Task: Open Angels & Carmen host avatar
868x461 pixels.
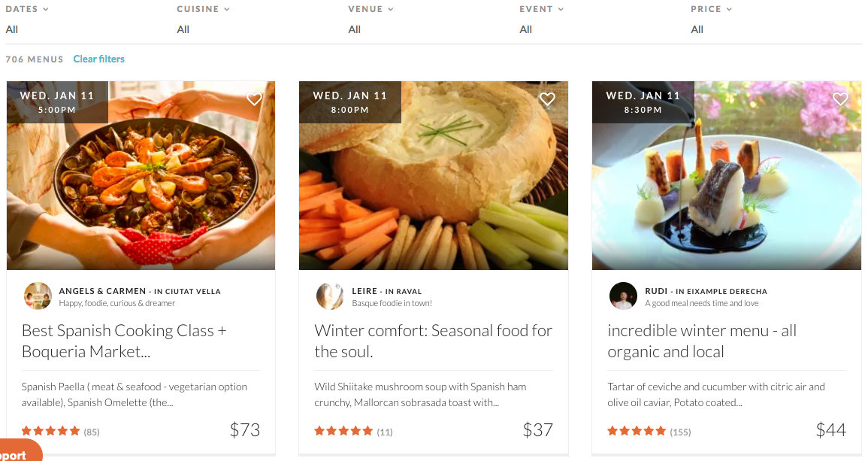Action: coord(38,296)
